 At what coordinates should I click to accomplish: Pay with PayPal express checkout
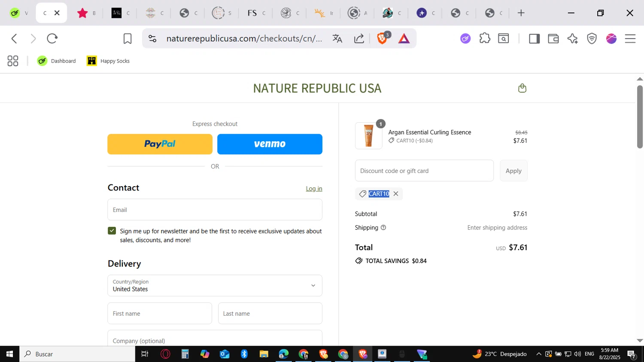(160, 144)
